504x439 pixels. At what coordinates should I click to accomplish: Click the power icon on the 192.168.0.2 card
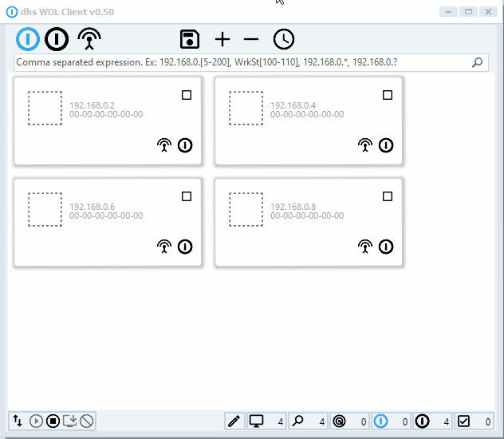tap(185, 145)
